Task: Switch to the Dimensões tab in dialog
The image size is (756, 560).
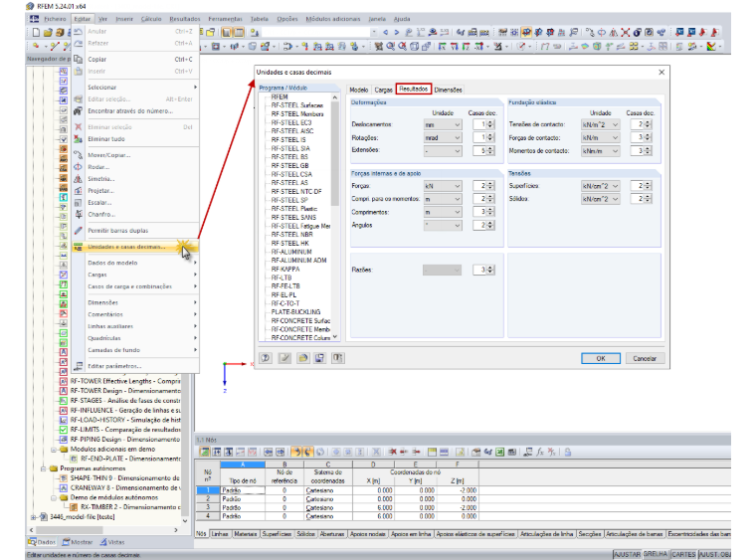Action: coord(448,91)
